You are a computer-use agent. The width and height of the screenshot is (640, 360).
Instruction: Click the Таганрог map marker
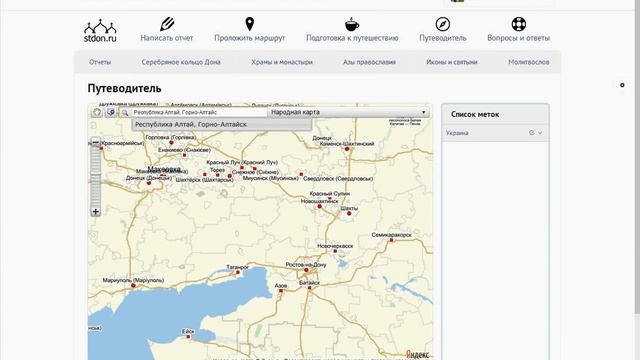238,272
